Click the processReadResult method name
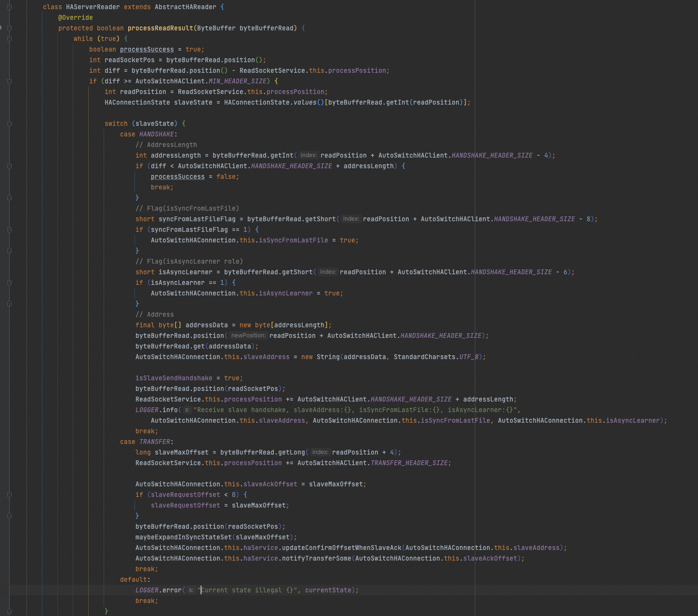This screenshot has height=616, width=698. click(161, 28)
